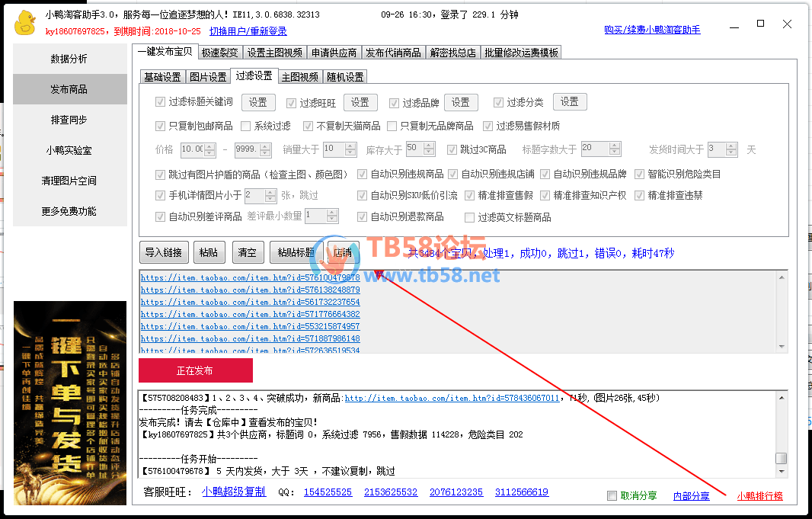812x519 pixels.
Task: Click the 粘贴 button
Action: [x=208, y=252]
